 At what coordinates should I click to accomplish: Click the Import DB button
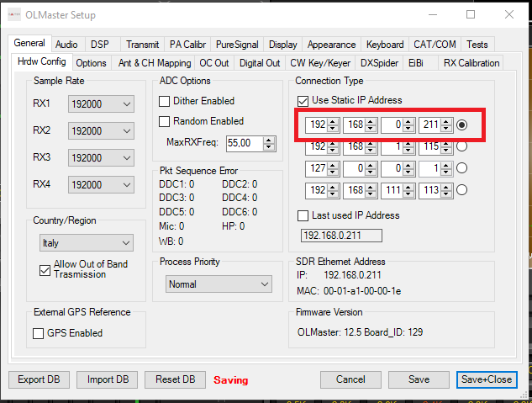(108, 379)
